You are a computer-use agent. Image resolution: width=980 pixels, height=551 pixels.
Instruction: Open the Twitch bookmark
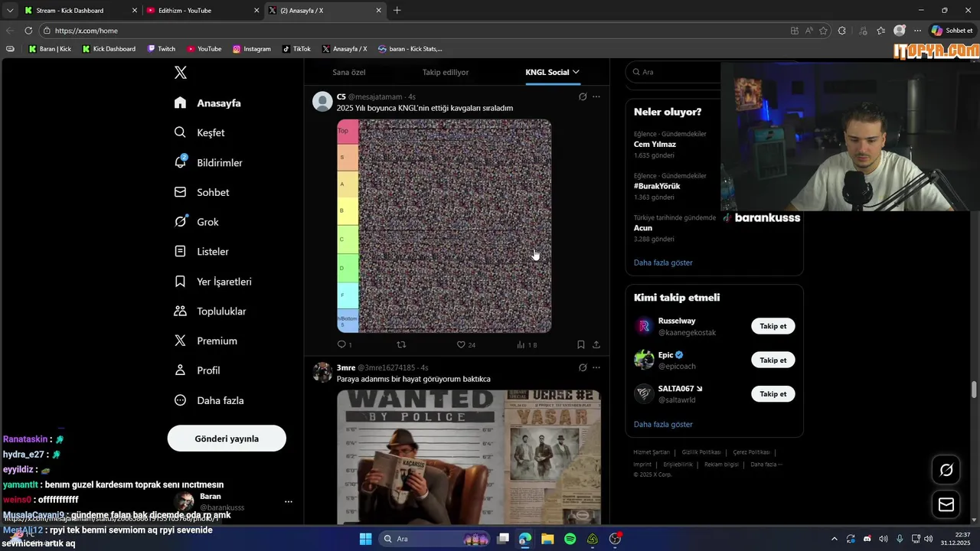point(162,49)
